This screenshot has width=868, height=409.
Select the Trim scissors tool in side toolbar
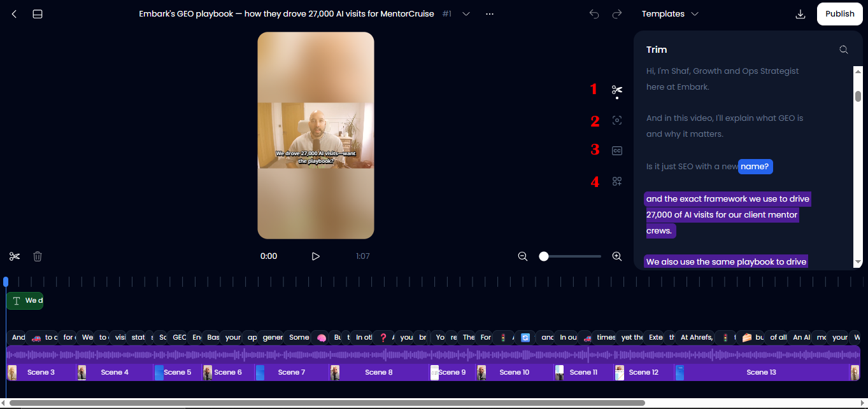[x=616, y=90]
